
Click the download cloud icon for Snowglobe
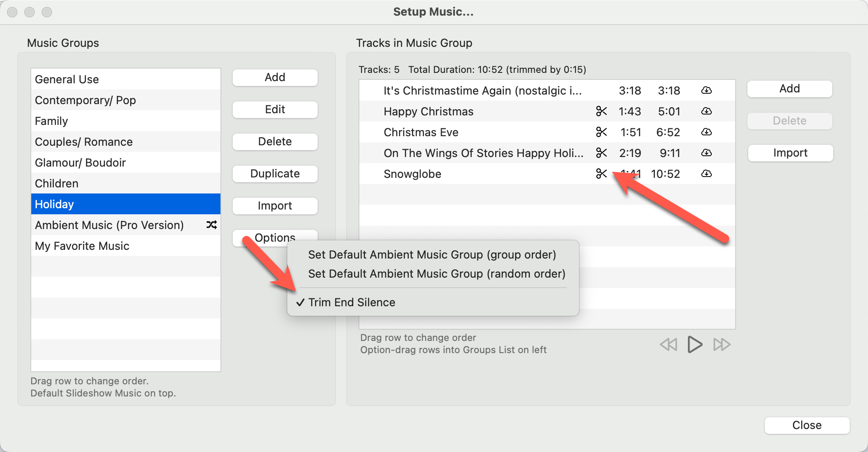(x=706, y=174)
